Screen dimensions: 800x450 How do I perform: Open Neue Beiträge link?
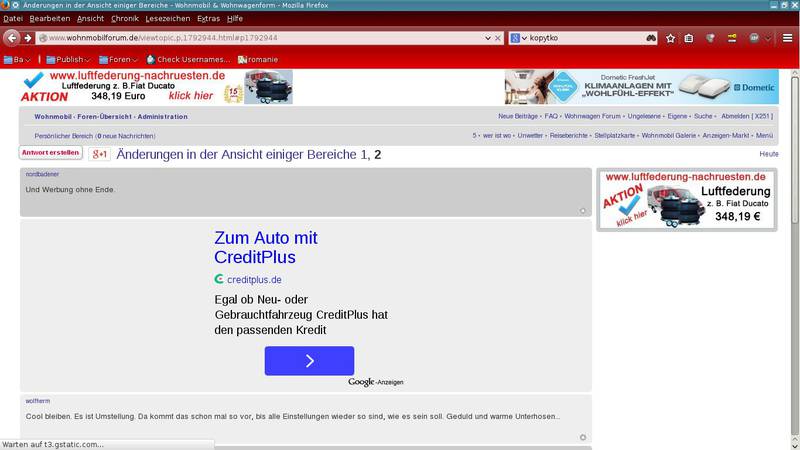tap(518, 116)
